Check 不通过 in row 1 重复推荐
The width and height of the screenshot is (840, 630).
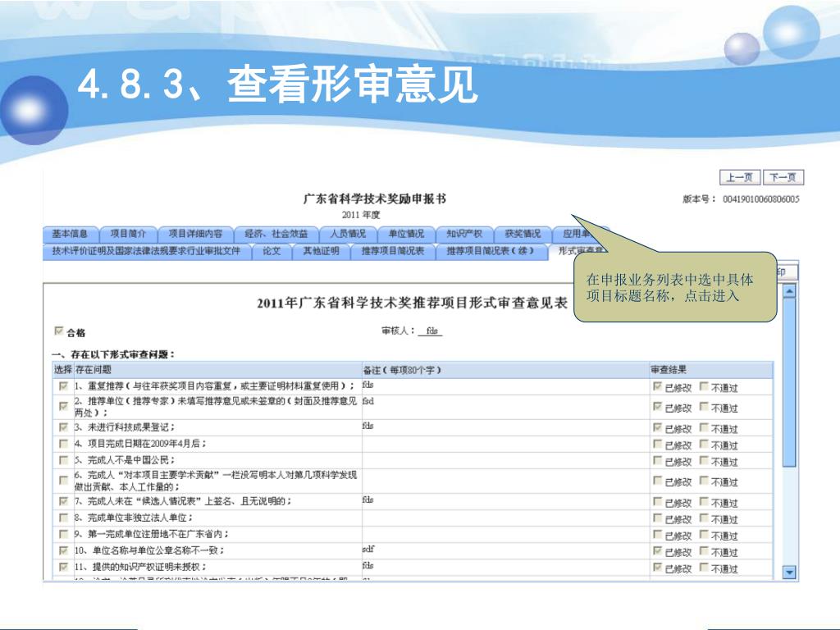pyautogui.click(x=705, y=386)
